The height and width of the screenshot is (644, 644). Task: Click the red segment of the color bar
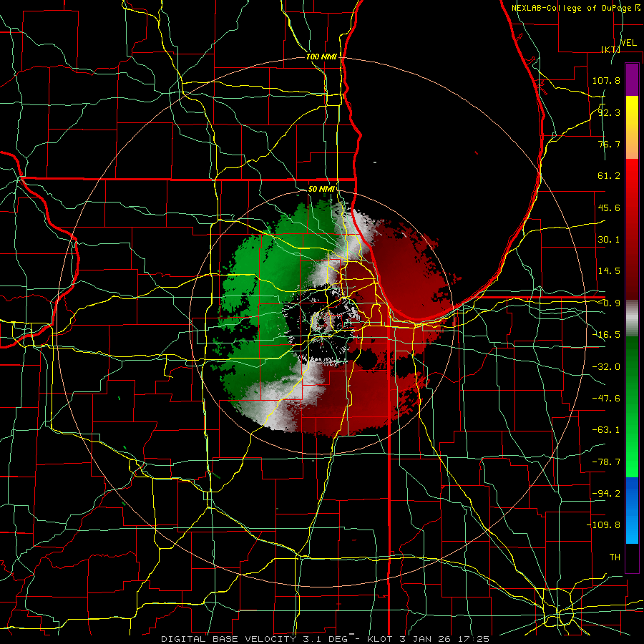click(x=632, y=229)
